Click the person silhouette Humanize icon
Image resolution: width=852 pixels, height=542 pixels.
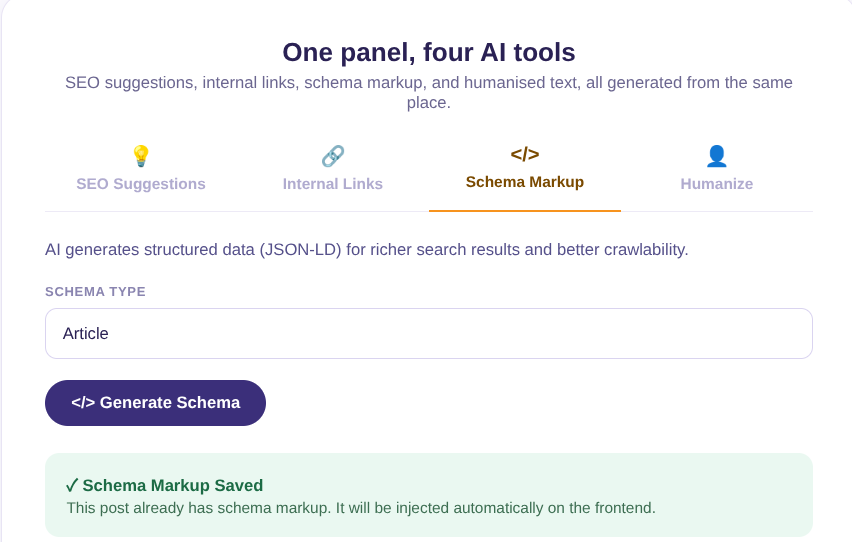point(717,156)
